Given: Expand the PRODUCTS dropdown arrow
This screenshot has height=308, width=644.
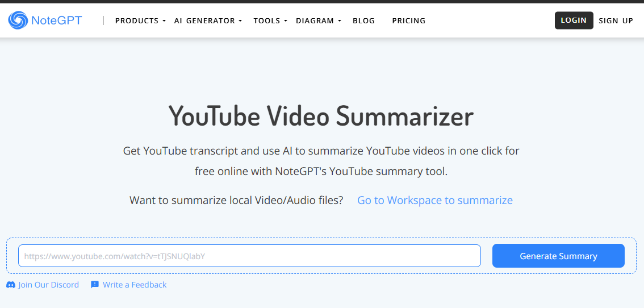Looking at the screenshot, I should (x=164, y=21).
